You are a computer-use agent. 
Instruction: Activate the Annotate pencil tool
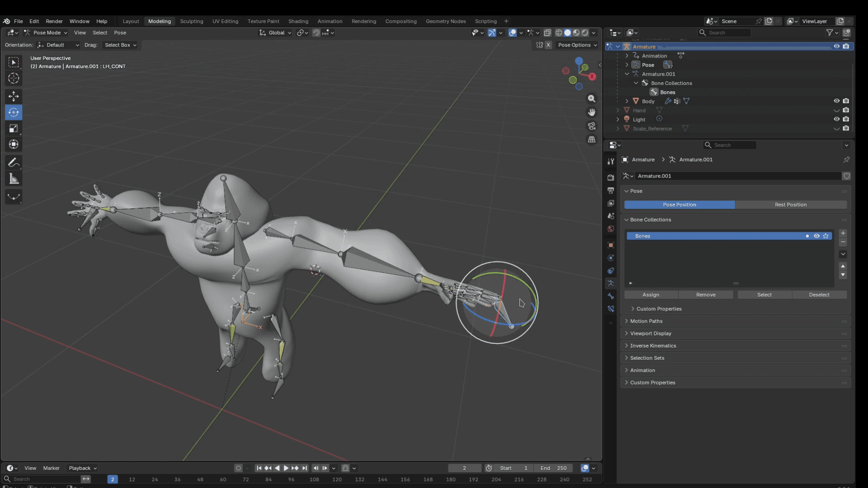[x=14, y=162]
